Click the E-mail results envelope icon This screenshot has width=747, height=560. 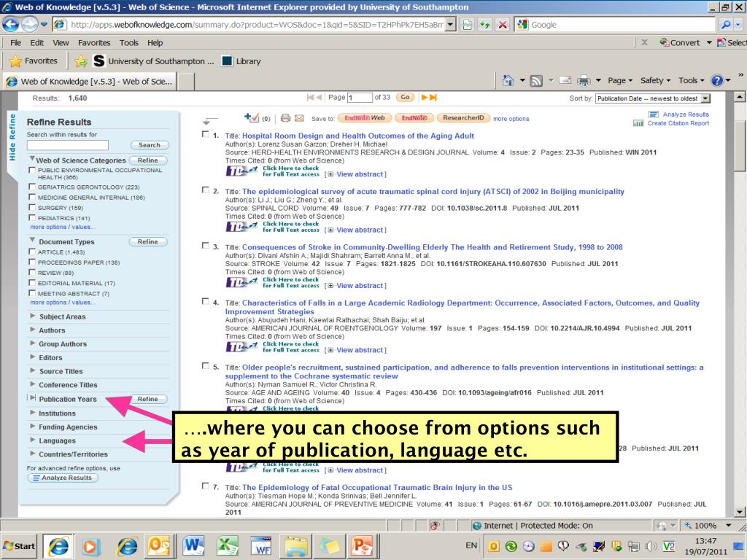pos(299,118)
